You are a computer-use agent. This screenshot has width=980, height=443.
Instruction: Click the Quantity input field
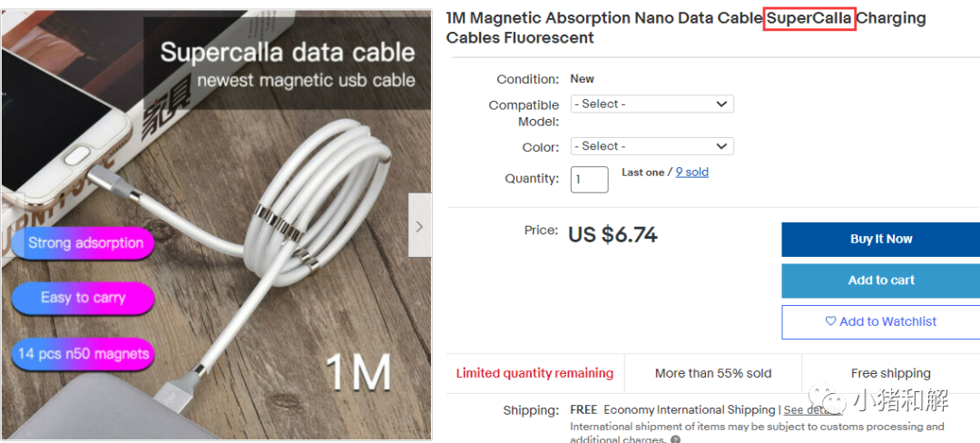coord(589,179)
